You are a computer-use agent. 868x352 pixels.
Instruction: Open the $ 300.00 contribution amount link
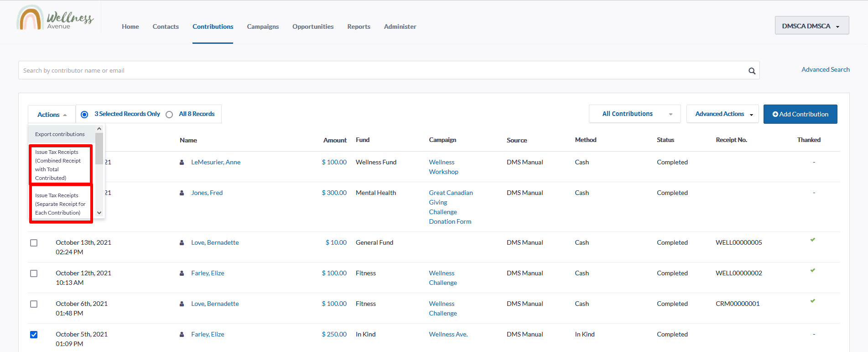(x=334, y=193)
